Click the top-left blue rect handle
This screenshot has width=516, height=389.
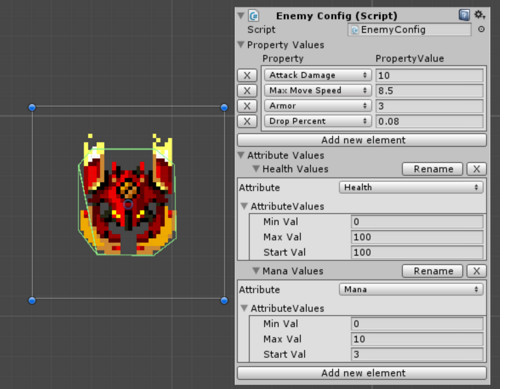(32, 107)
